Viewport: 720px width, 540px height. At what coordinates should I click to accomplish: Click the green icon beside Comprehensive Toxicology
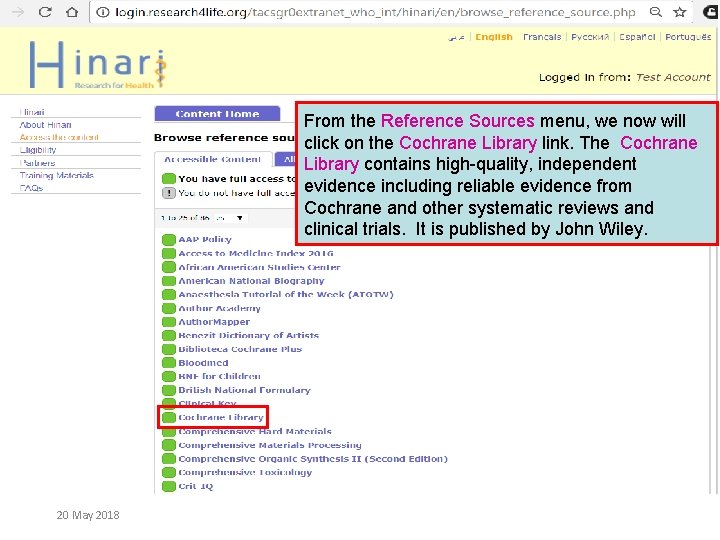click(169, 472)
